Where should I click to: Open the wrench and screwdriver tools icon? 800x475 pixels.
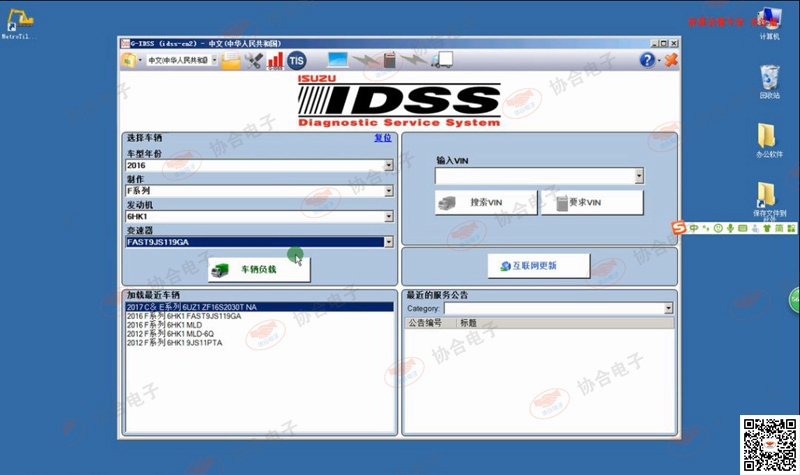tap(253, 61)
